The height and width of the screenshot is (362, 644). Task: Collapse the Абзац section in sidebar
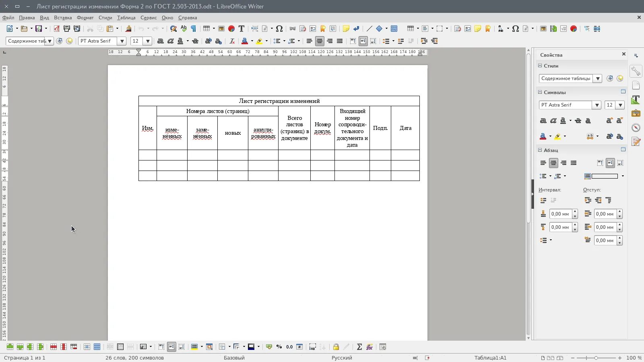click(x=540, y=150)
